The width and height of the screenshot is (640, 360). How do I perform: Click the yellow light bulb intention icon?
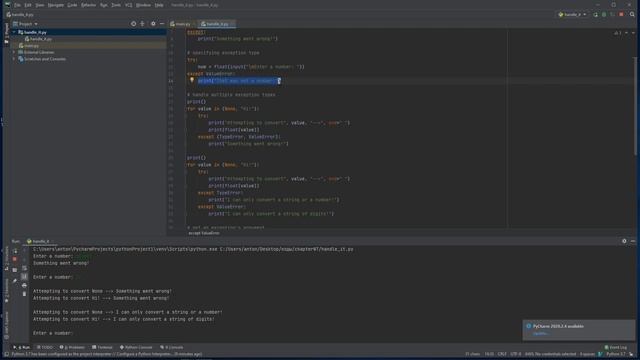191,80
